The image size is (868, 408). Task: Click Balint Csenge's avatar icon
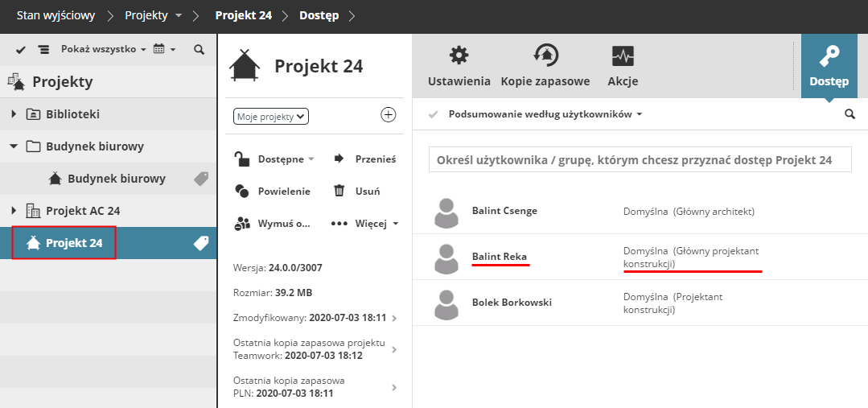tap(446, 212)
